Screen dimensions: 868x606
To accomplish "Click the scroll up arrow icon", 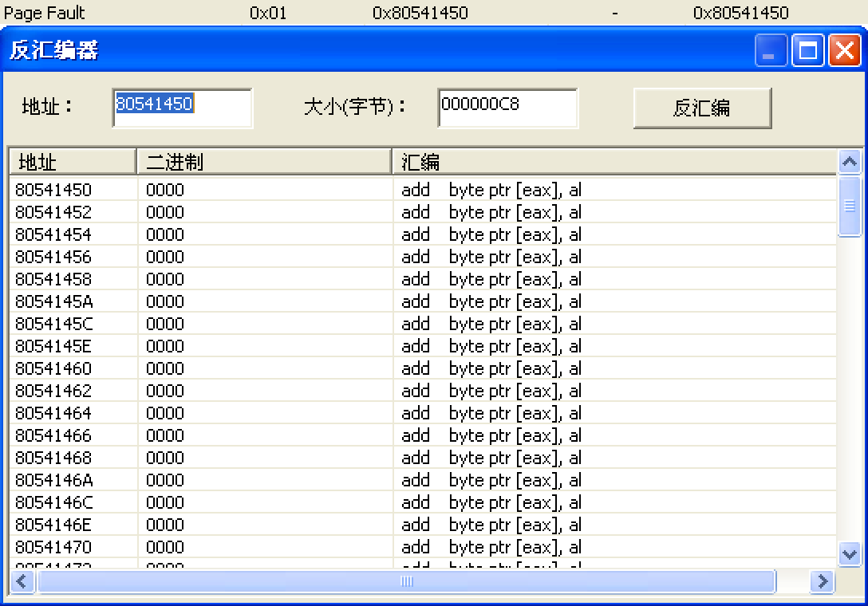I will (x=849, y=161).
